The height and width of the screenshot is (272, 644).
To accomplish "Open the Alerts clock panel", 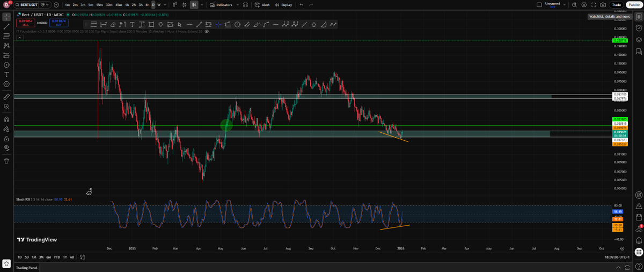I will (639, 28).
